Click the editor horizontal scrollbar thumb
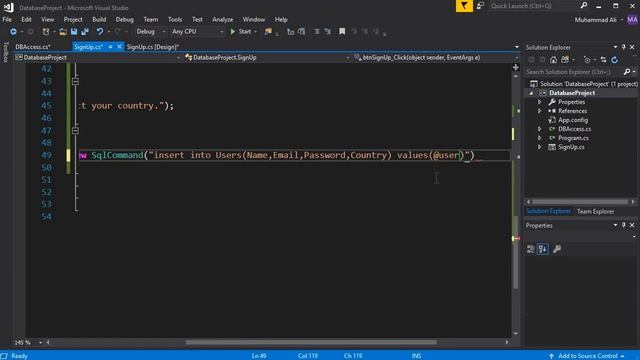Screen dimensions: 640x360 click(311, 342)
